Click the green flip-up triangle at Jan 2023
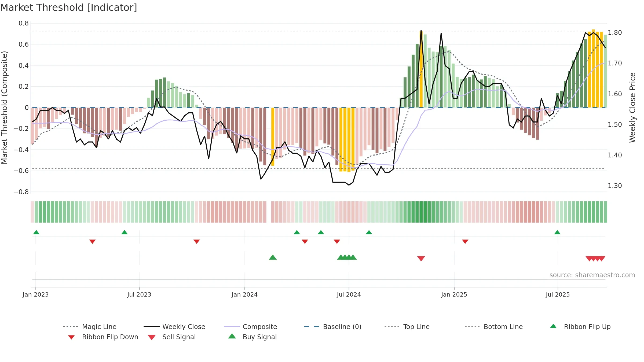Image resolution: width=644 pixels, height=362 pixels. pyautogui.click(x=36, y=232)
